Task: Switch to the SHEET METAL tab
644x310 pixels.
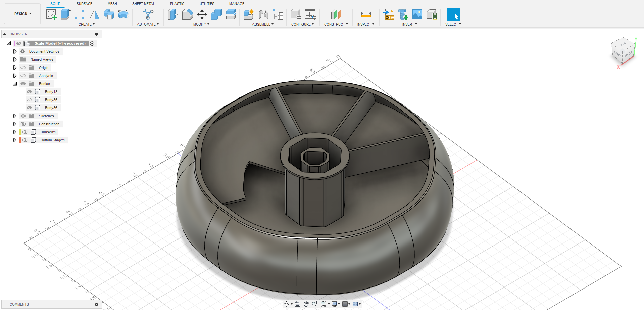Action: click(x=144, y=4)
